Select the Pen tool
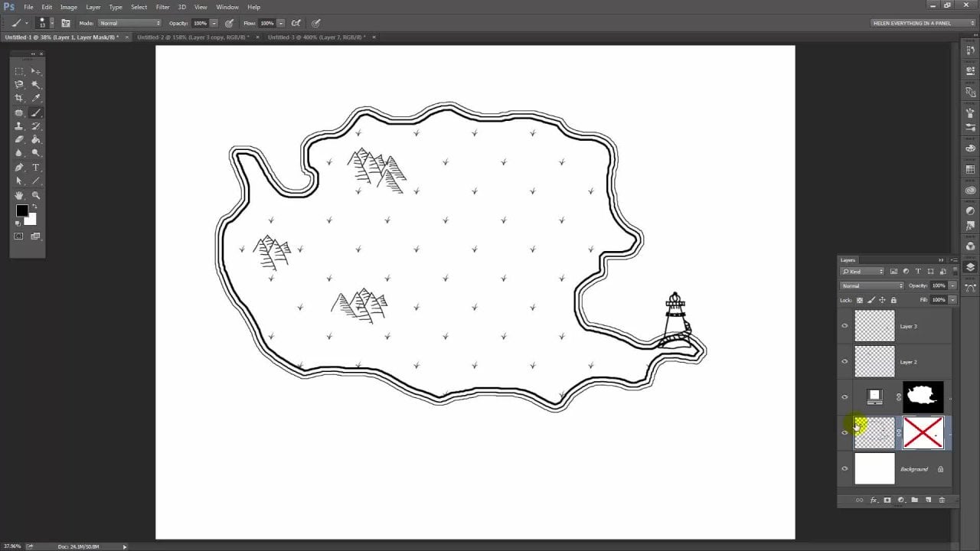 click(19, 168)
